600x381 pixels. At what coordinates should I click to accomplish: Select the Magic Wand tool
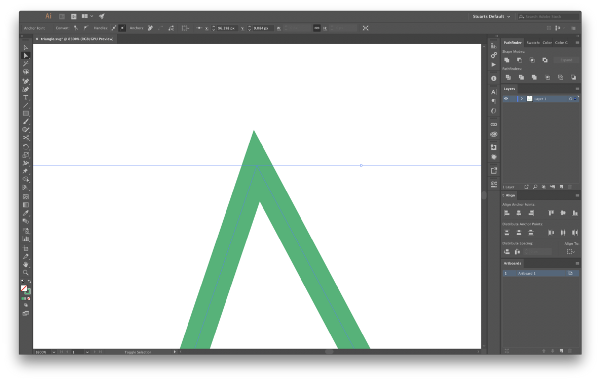point(26,64)
